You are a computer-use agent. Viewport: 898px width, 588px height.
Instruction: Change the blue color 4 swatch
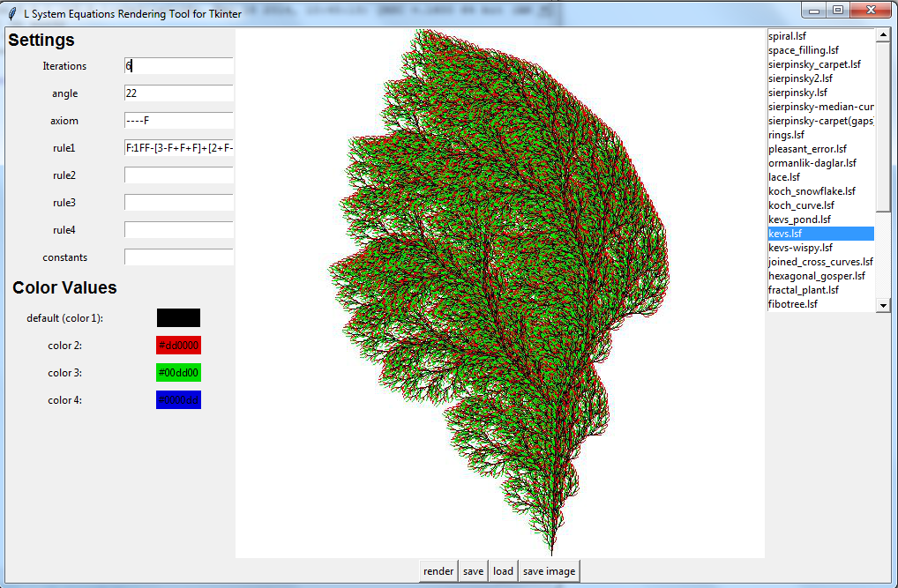(178, 400)
